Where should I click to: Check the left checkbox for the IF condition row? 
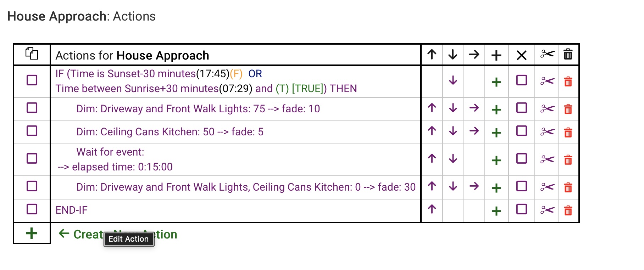[32, 80]
